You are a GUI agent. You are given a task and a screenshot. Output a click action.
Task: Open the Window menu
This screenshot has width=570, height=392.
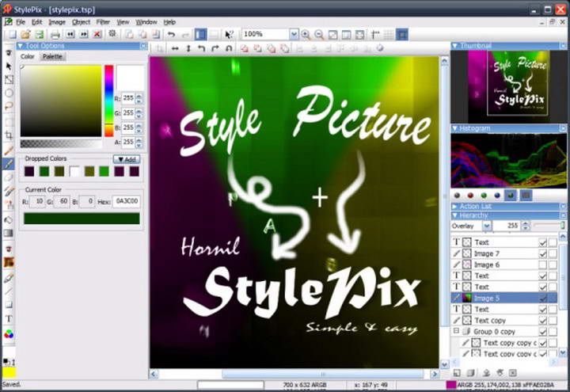(x=146, y=22)
